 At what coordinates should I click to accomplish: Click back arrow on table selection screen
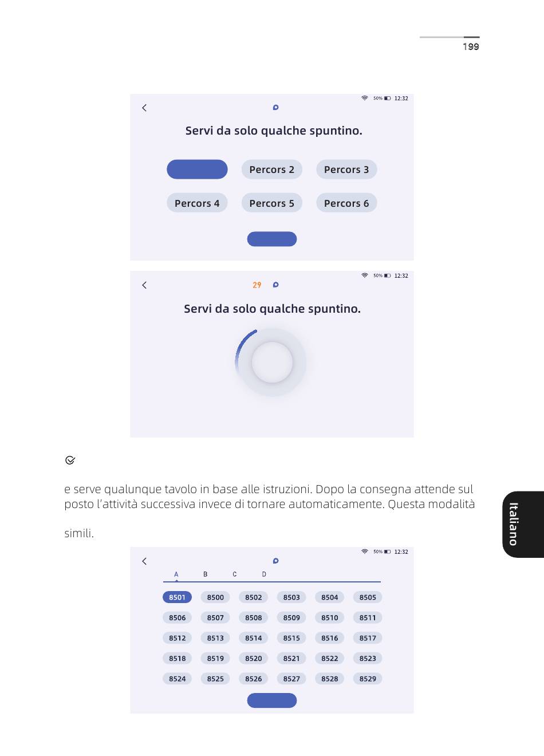[x=144, y=561]
